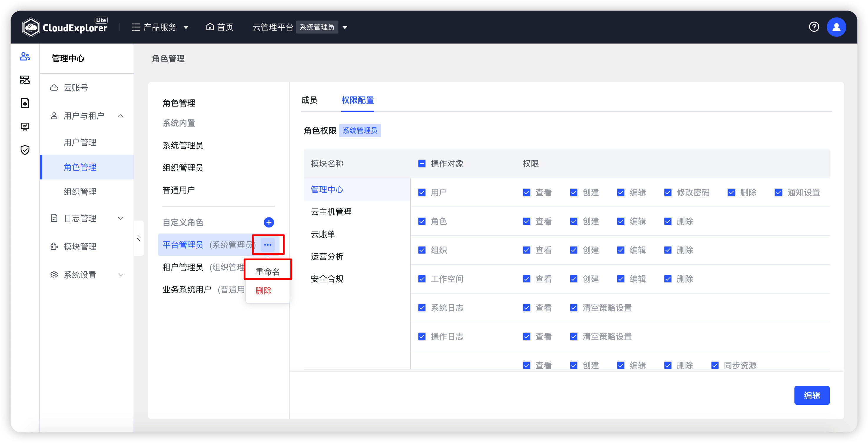Toggle the 操作对象 select-all checkbox
The height and width of the screenshot is (443, 868).
point(422,163)
